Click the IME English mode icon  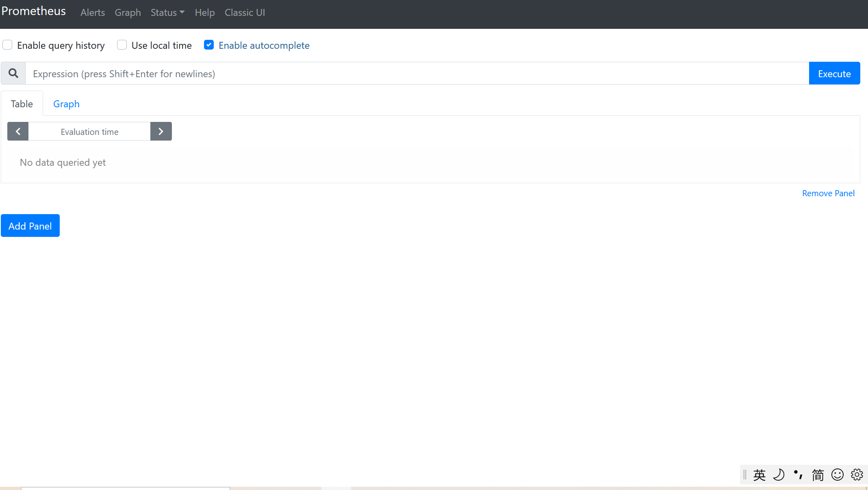[759, 475]
